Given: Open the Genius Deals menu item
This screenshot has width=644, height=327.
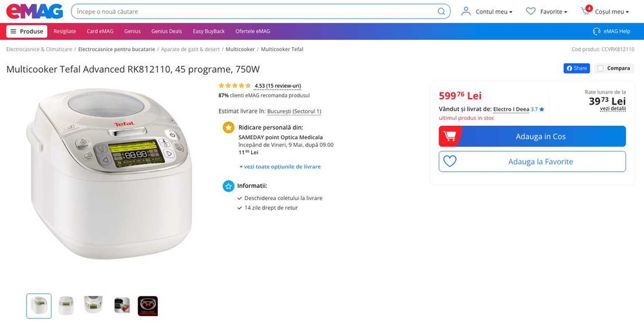Looking at the screenshot, I should click(166, 31).
